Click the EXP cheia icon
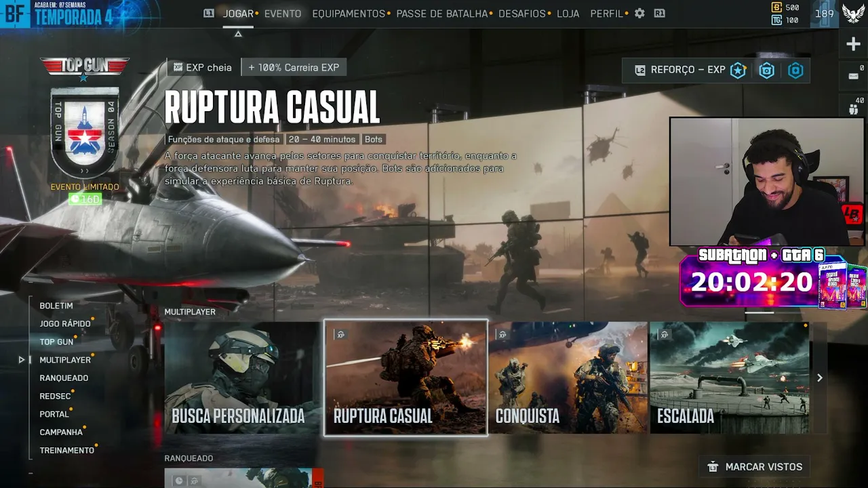 (x=178, y=67)
